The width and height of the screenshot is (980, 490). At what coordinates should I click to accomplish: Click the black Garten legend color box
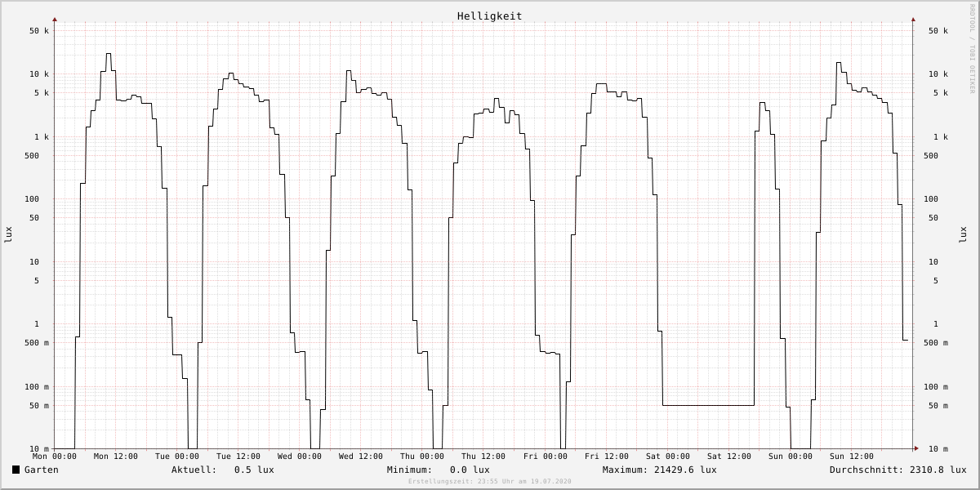point(16,470)
